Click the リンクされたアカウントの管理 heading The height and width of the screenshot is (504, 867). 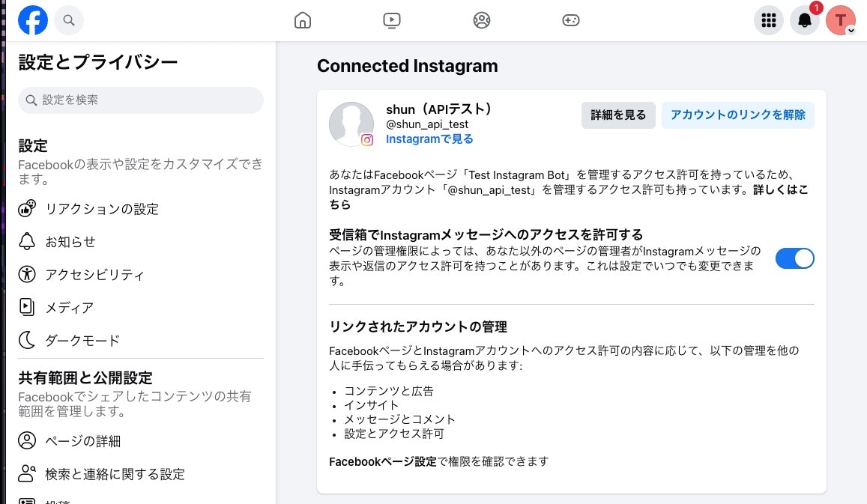[x=418, y=327]
